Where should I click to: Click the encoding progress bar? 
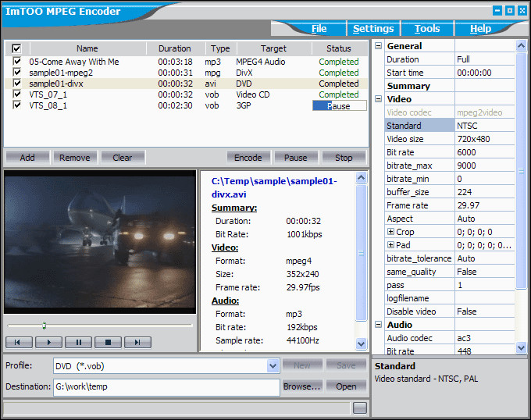[176, 408]
